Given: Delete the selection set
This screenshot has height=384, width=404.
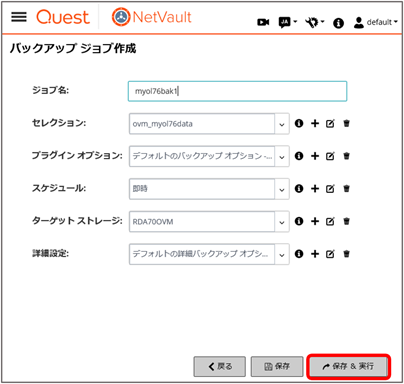Looking at the screenshot, I should coord(347,123).
